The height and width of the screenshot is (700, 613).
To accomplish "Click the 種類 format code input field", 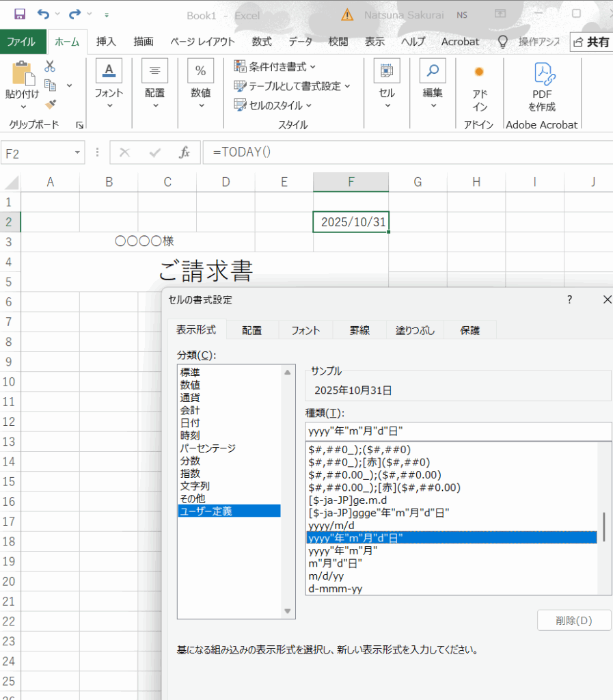I will [x=458, y=431].
